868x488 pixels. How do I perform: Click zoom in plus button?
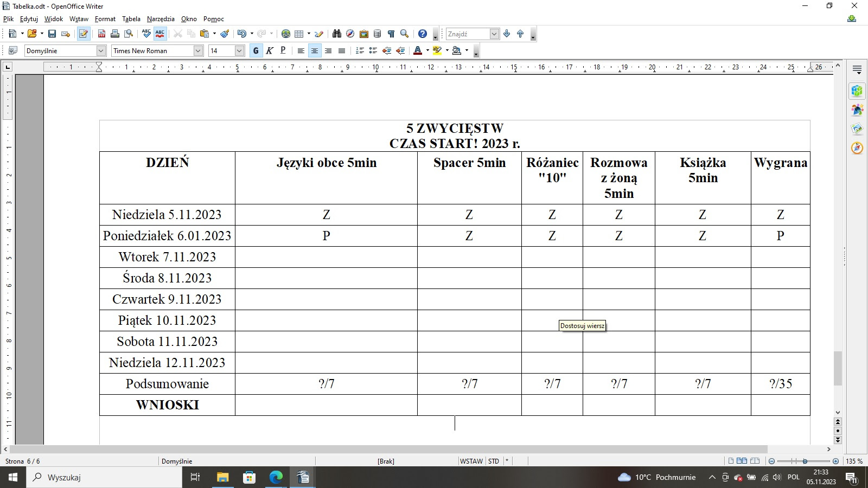(835, 461)
